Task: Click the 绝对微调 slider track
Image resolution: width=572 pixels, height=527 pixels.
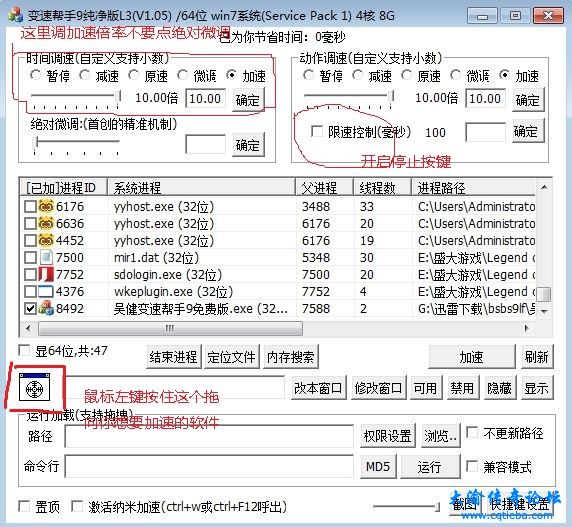Action: 77,142
